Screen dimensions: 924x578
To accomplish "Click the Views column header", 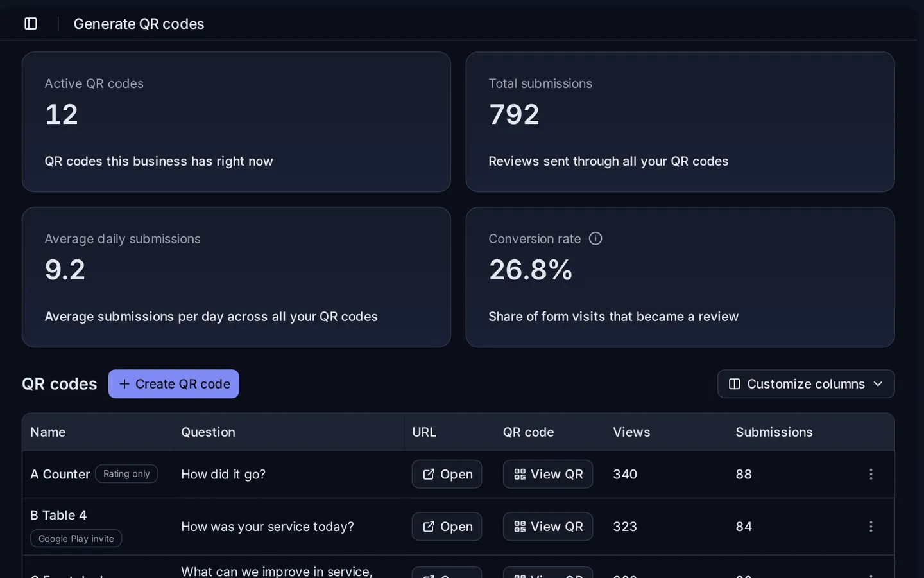I will pyautogui.click(x=631, y=432).
